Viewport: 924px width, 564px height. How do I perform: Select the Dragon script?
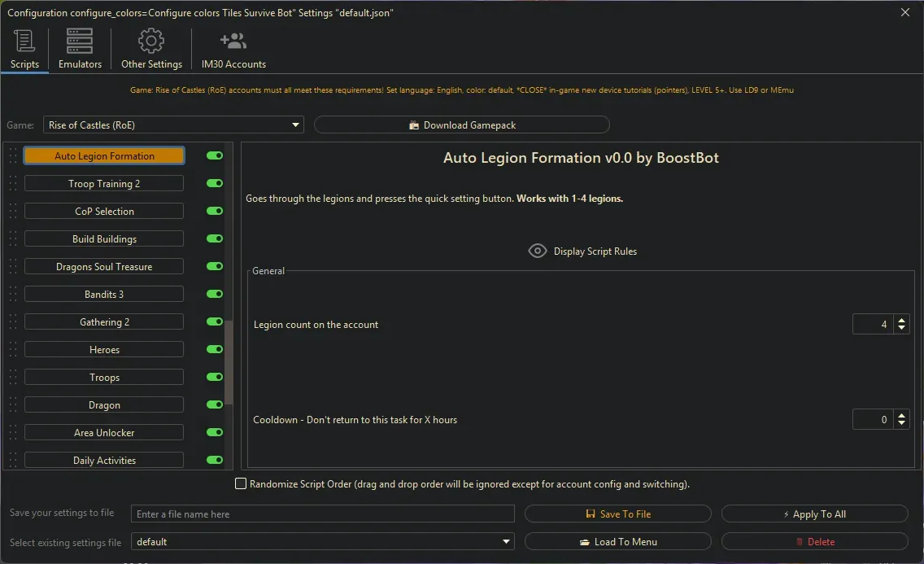pyautogui.click(x=104, y=404)
